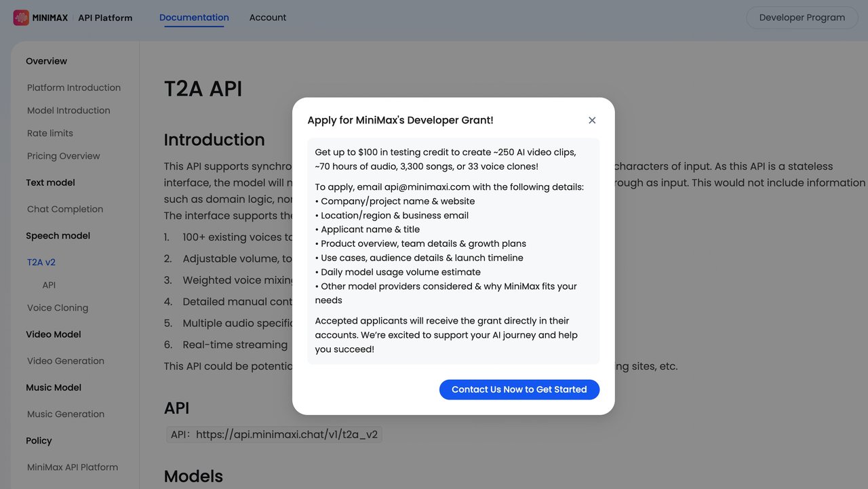Open Rate limits page
The image size is (868, 489).
pyautogui.click(x=50, y=134)
